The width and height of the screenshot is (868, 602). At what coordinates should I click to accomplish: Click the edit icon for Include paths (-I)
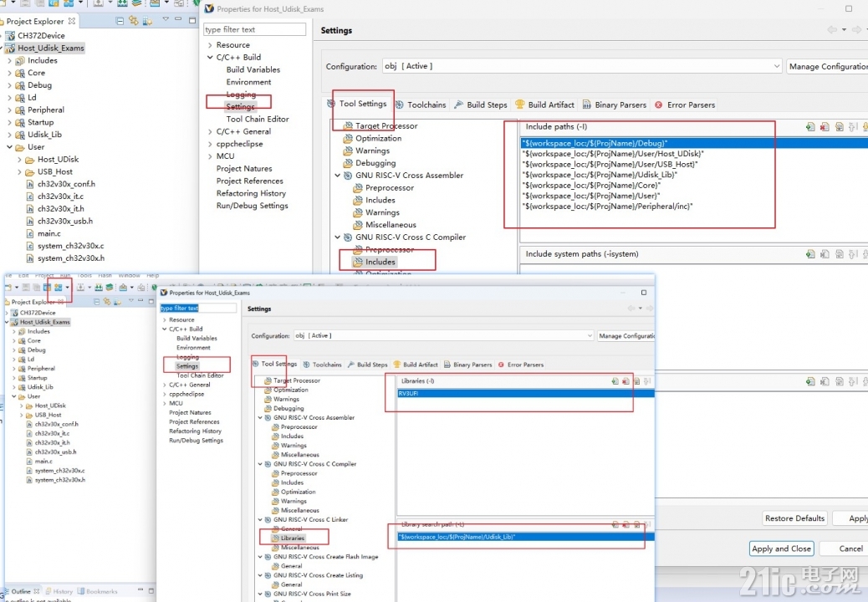[840, 127]
